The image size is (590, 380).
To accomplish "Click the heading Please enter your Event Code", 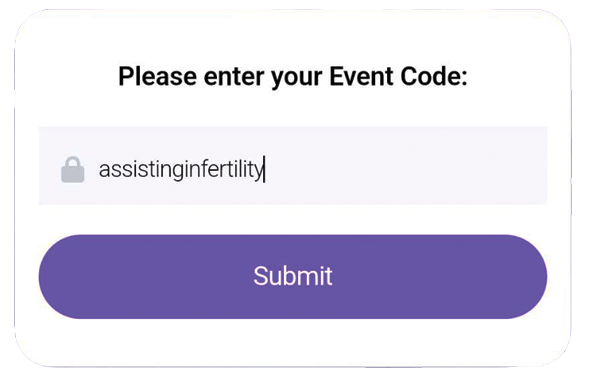I will click(293, 76).
